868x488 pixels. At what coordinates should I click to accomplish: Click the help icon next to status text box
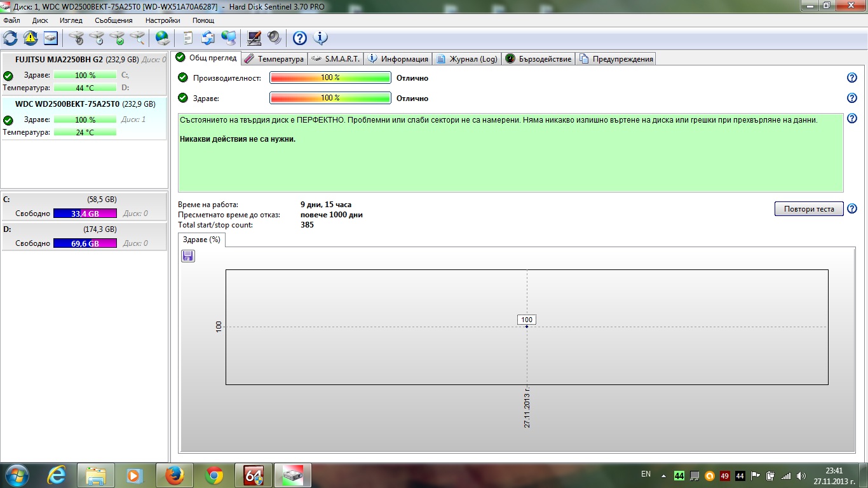click(x=852, y=118)
